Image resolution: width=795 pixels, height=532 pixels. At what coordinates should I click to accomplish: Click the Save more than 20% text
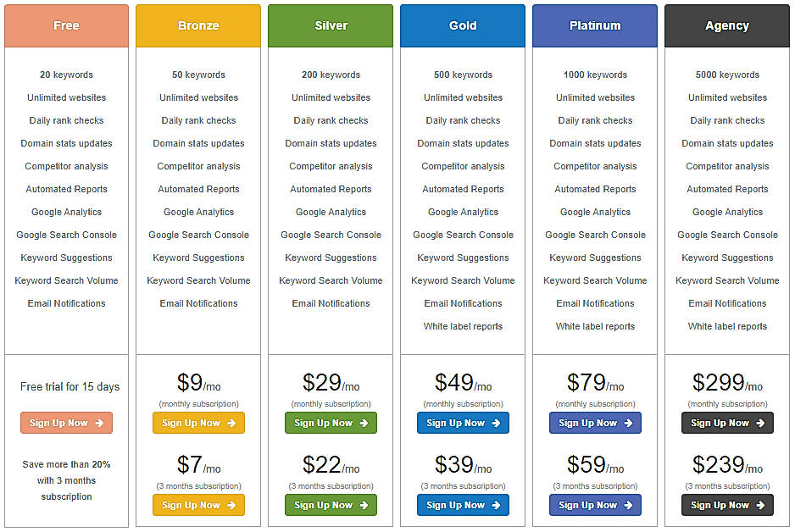tap(66, 464)
